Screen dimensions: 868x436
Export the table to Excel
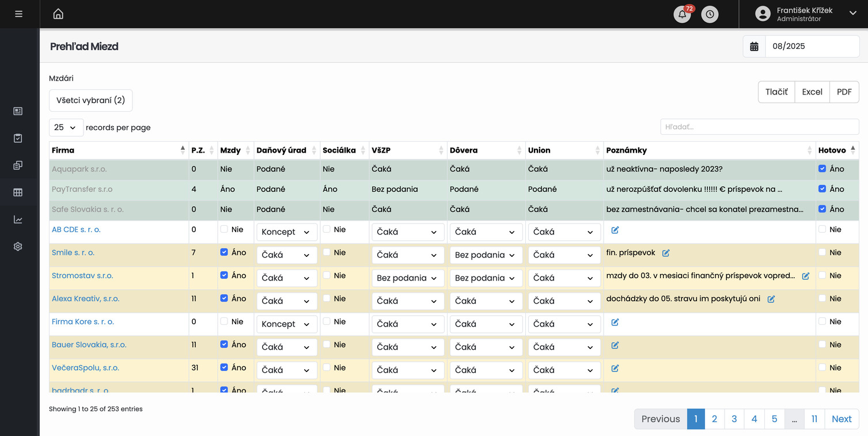point(812,92)
